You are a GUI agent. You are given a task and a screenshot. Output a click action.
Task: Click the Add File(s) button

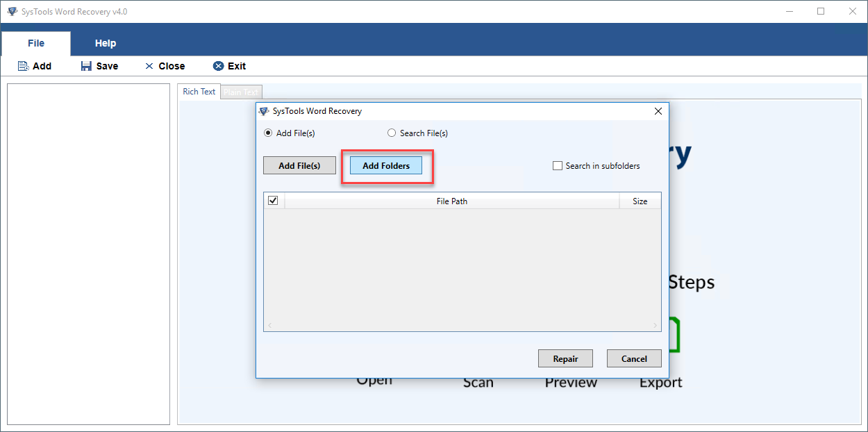299,165
